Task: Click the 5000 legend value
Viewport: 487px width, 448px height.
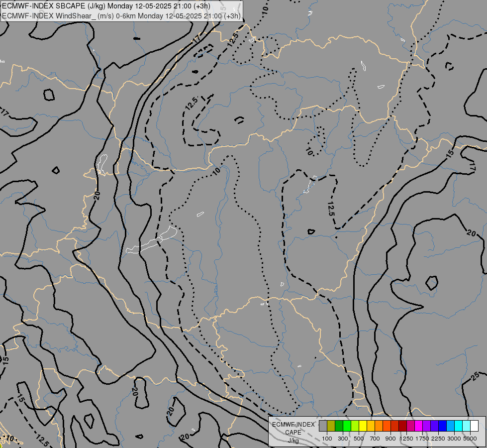Action: click(x=470, y=439)
